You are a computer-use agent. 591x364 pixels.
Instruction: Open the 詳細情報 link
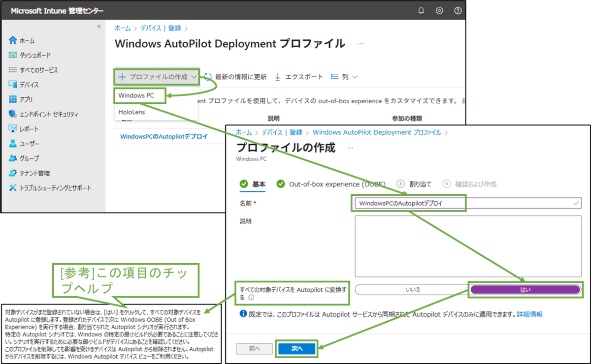pos(530,314)
